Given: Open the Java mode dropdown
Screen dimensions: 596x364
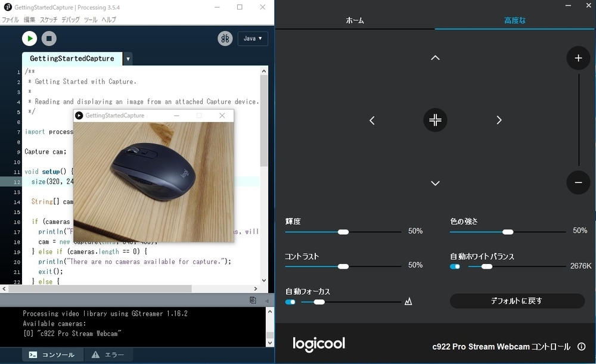Looking at the screenshot, I should pyautogui.click(x=253, y=38).
